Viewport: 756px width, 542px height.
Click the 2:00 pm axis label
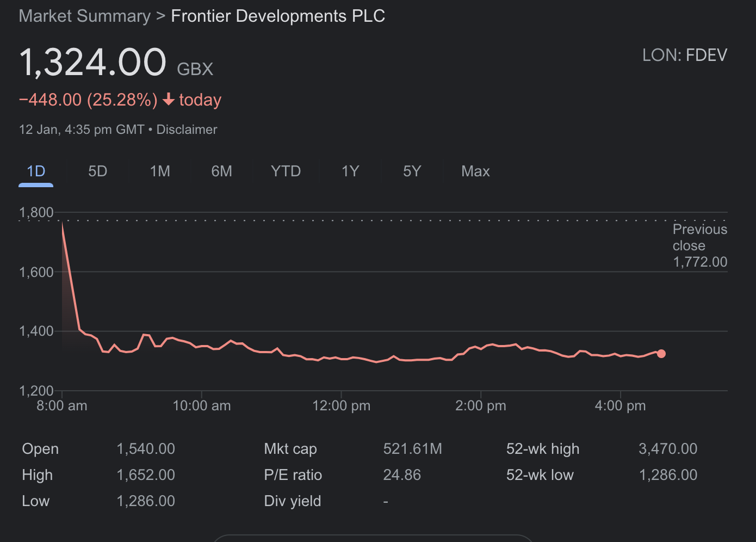pos(481,406)
